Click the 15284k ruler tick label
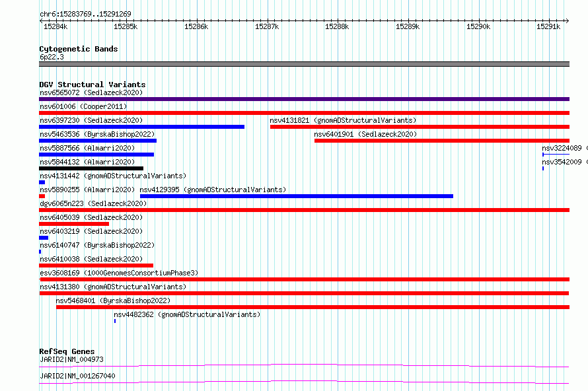588x391 pixels. [x=55, y=26]
